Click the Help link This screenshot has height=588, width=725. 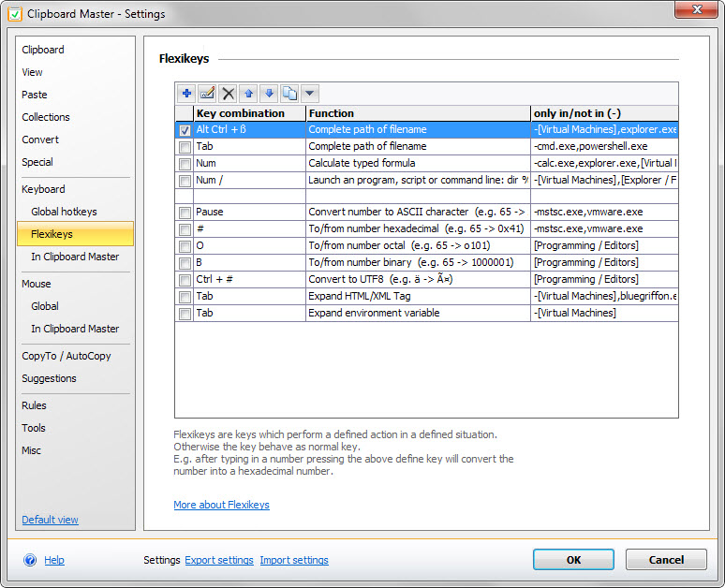[54, 560]
